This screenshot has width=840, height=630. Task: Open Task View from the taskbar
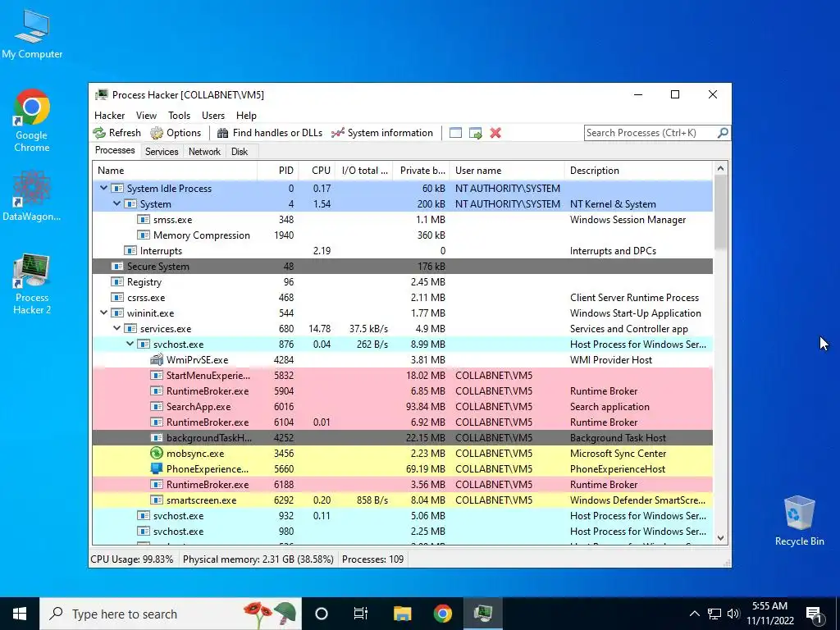pyautogui.click(x=361, y=614)
